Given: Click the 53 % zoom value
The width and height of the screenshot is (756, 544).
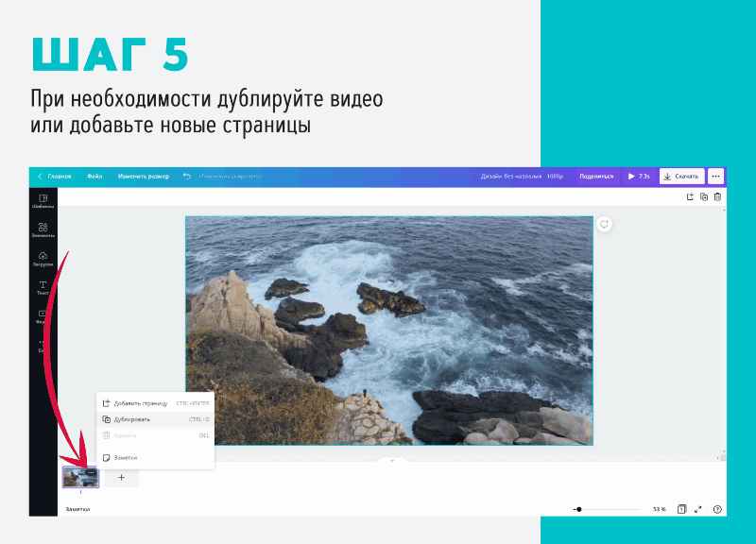Looking at the screenshot, I should tap(659, 509).
